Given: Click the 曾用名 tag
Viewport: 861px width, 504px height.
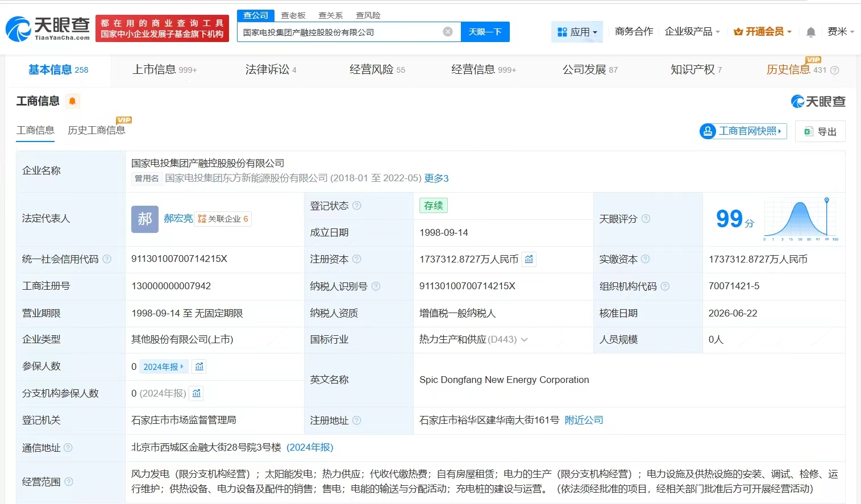Looking at the screenshot, I should [147, 178].
